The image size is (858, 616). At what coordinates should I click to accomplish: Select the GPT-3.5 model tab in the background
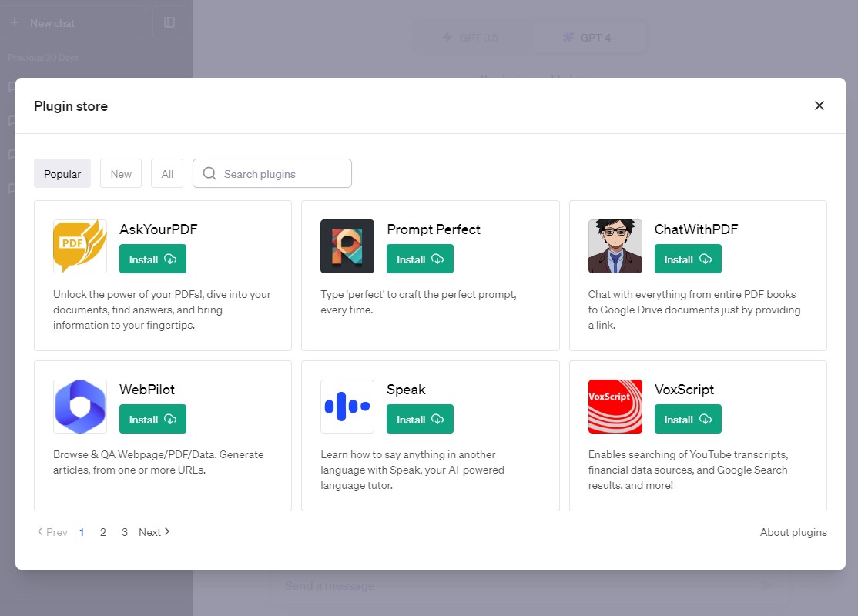coord(471,37)
